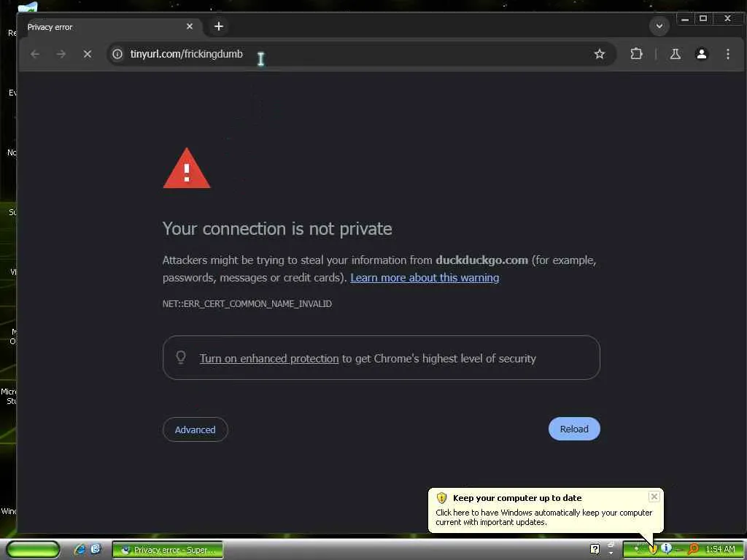Click the lightbulb icon in security tip
The width and height of the screenshot is (747, 560).
[181, 357]
